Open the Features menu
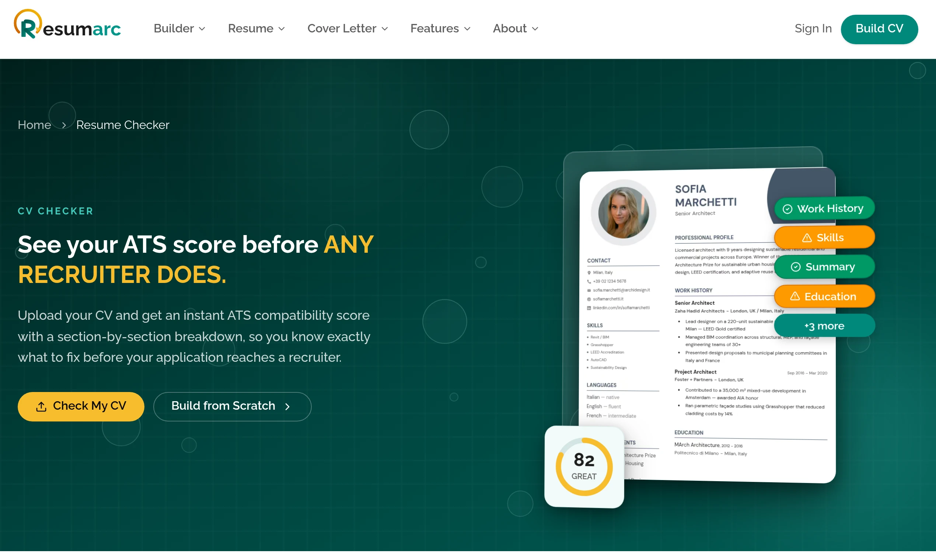Screen dimensions: 936x560 coord(440,29)
